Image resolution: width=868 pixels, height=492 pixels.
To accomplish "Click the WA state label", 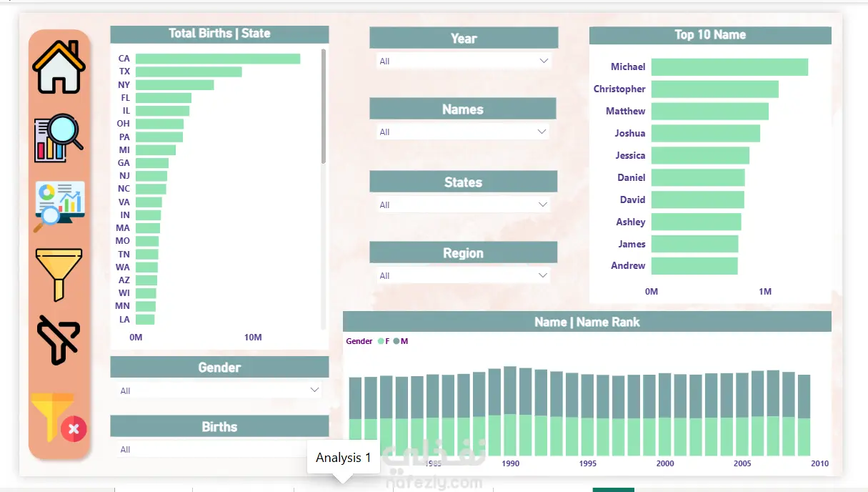I will (x=124, y=267).
